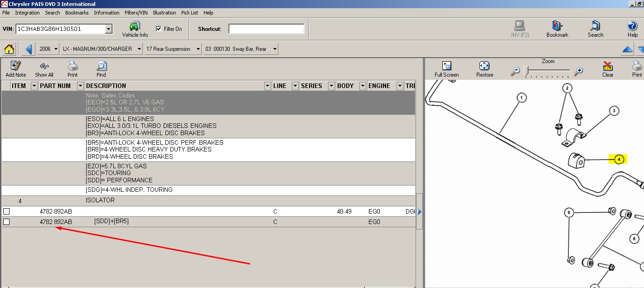Open the LX - MAGNUM/300/CHARGER dropdown

[139, 49]
